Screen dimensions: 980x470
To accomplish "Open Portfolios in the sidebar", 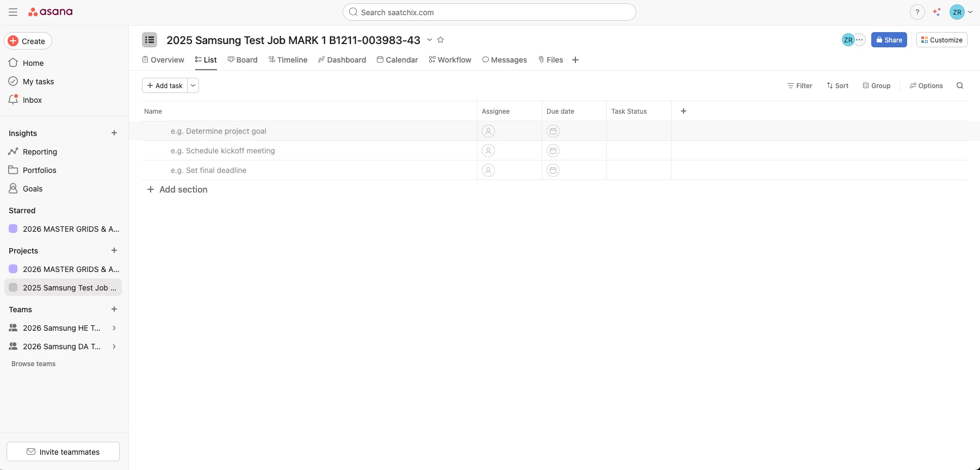I will (63, 170).
